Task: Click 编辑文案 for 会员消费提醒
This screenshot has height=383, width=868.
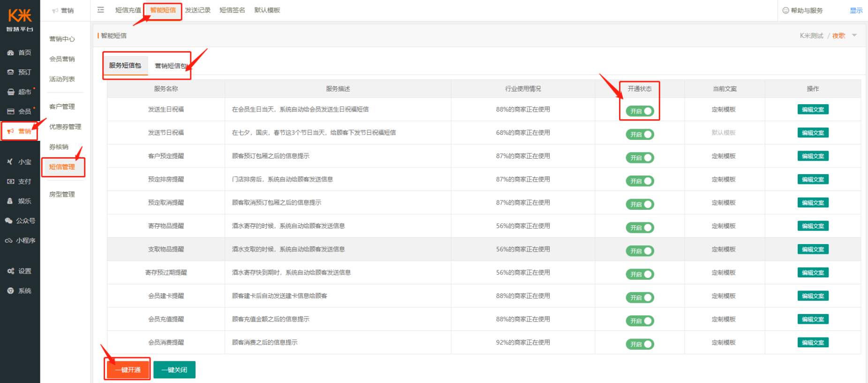Action: pos(813,343)
